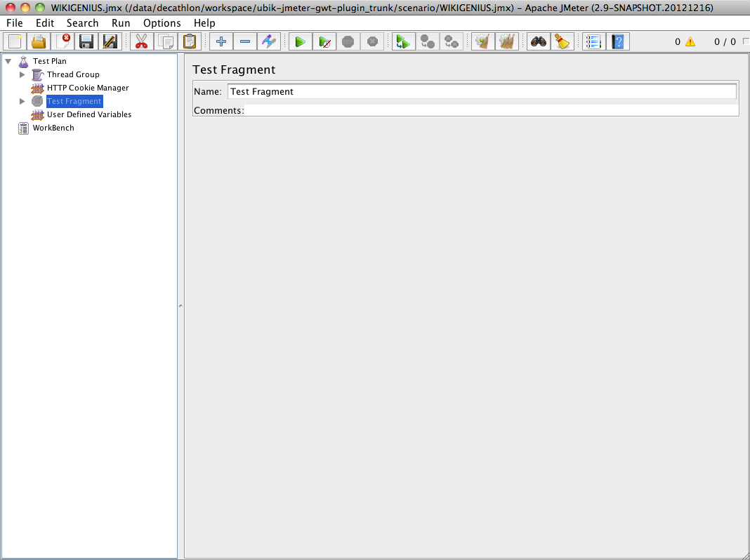750x560 pixels.
Task: Expand the Thread Group tree node
Action: [22, 74]
